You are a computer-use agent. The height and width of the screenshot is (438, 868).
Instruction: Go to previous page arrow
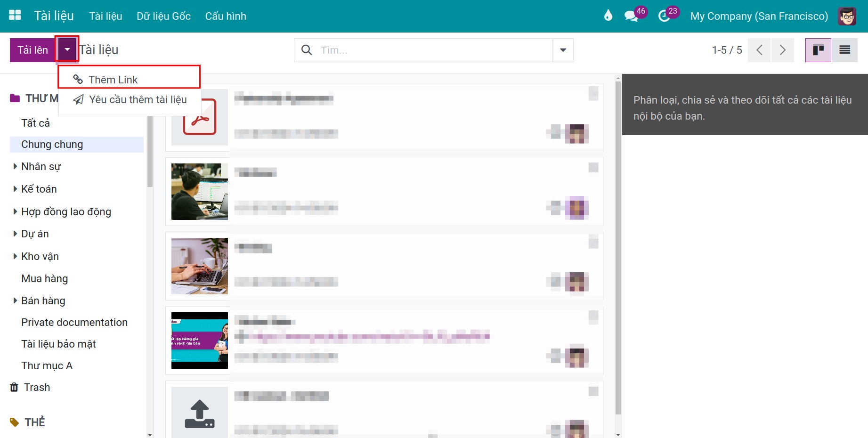click(x=759, y=50)
